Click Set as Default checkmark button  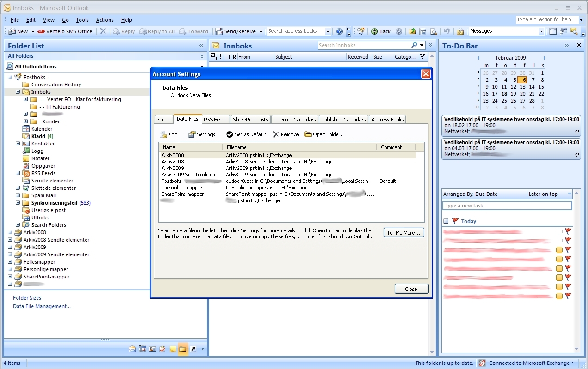tap(246, 134)
